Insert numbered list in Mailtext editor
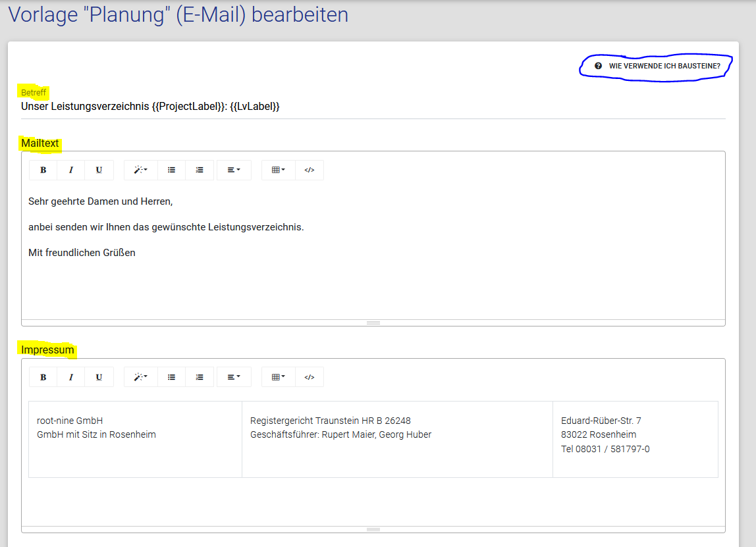Viewport: 756px width, 547px height. pyautogui.click(x=200, y=170)
